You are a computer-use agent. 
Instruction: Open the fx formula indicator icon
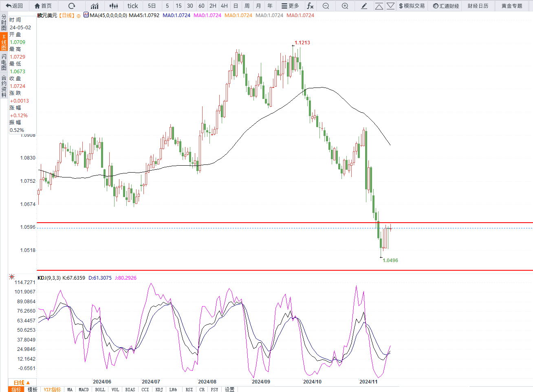[310, 6]
